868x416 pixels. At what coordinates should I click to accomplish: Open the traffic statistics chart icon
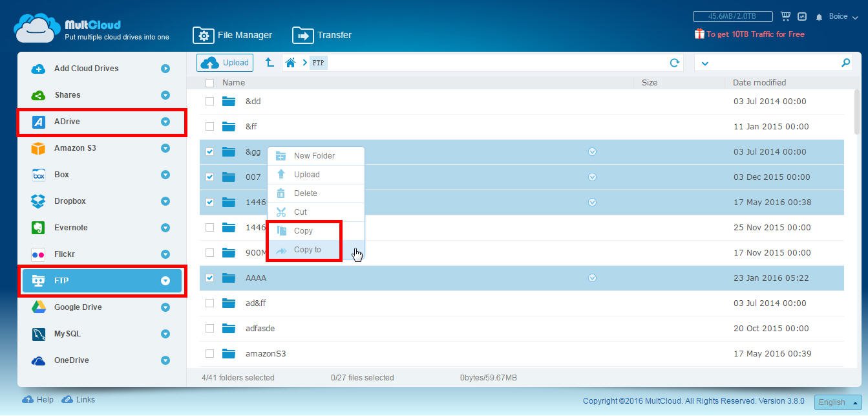coord(802,16)
